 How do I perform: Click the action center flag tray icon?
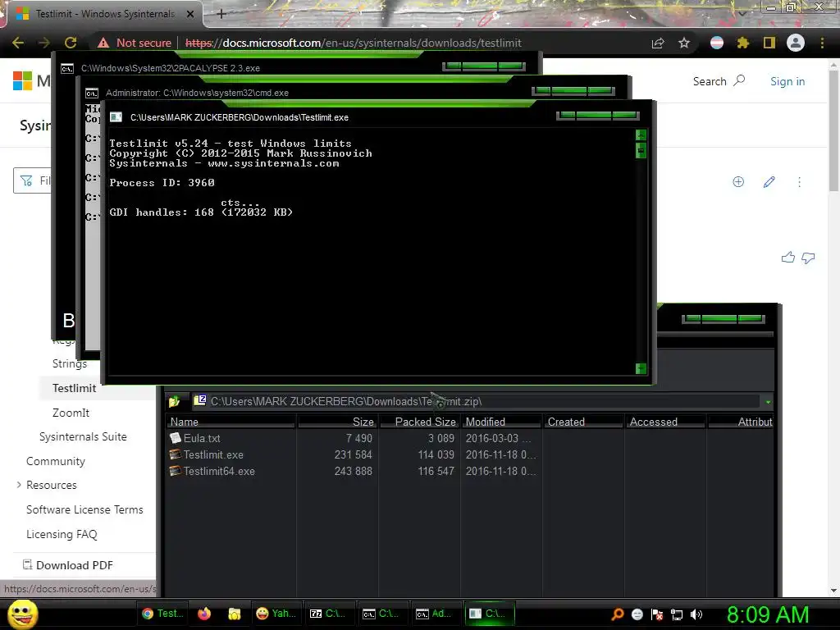657,614
